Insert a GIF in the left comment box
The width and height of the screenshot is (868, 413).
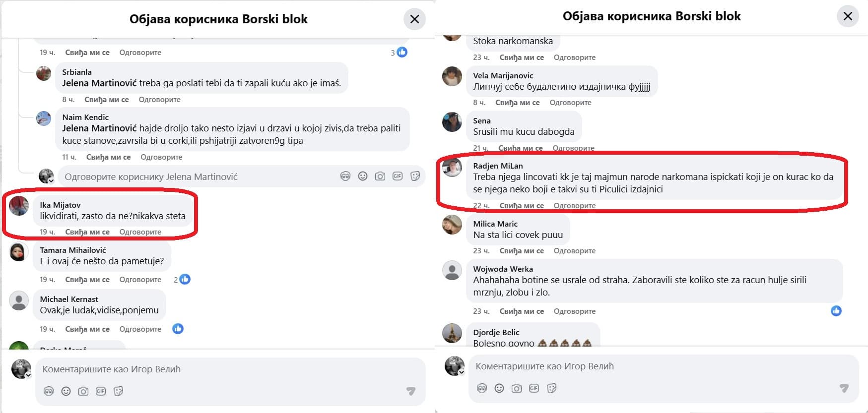pyautogui.click(x=100, y=391)
